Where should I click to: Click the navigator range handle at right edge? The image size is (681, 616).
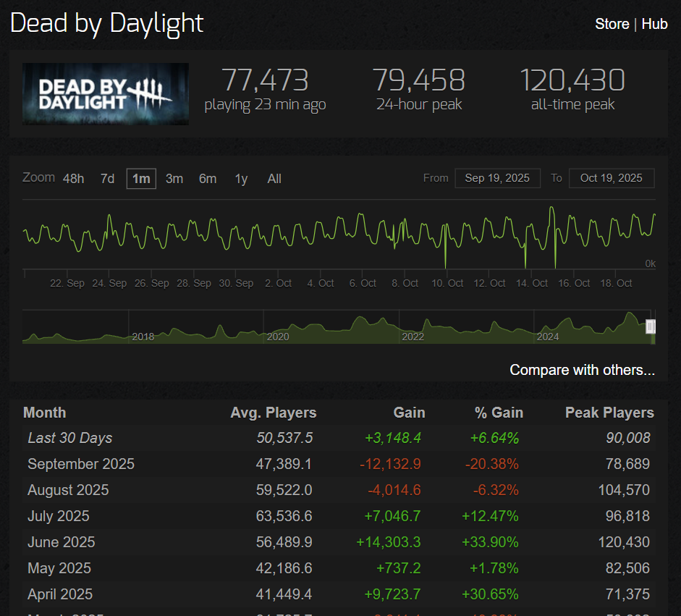point(651,327)
